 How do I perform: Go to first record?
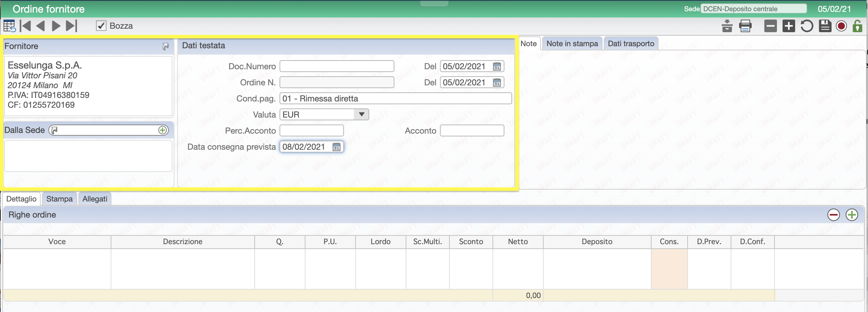pos(25,26)
